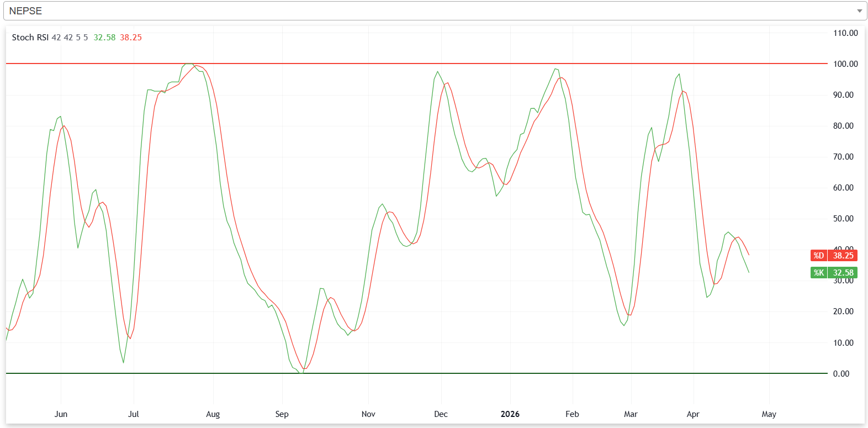Screen dimensions: 868x428
Task: Click the 0.00 level on price axis
Action: [x=841, y=374]
